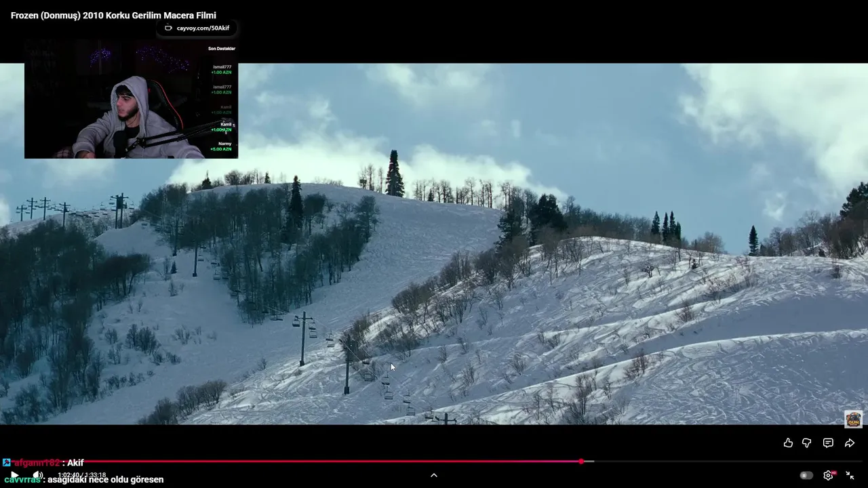
Task: Share the video using the arrow icon
Action: coord(849,443)
